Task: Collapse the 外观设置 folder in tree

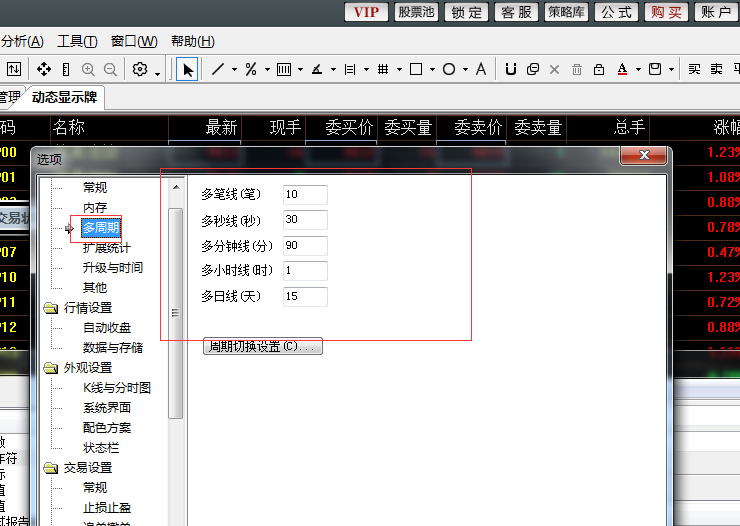Action: pyautogui.click(x=50, y=368)
